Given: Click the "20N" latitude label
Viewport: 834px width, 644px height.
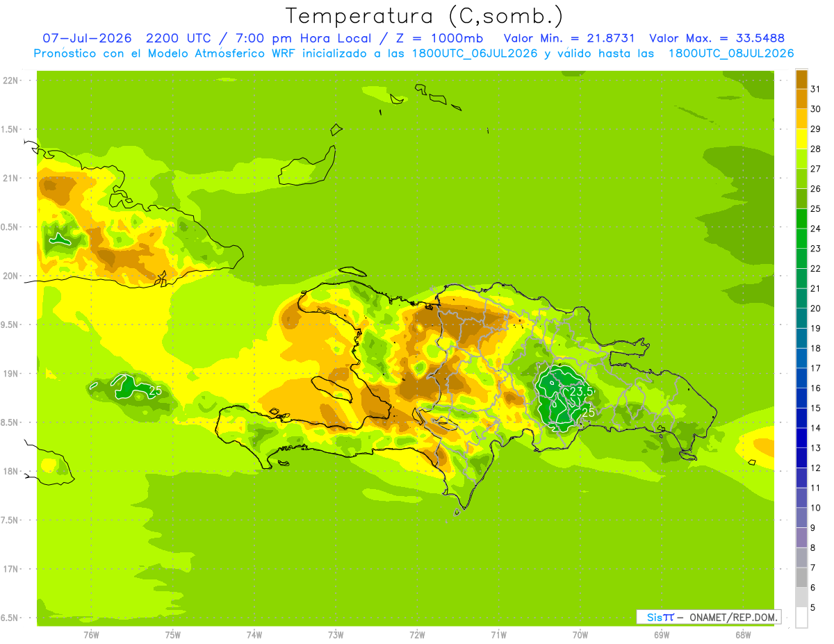Looking at the screenshot, I should click(x=12, y=276).
